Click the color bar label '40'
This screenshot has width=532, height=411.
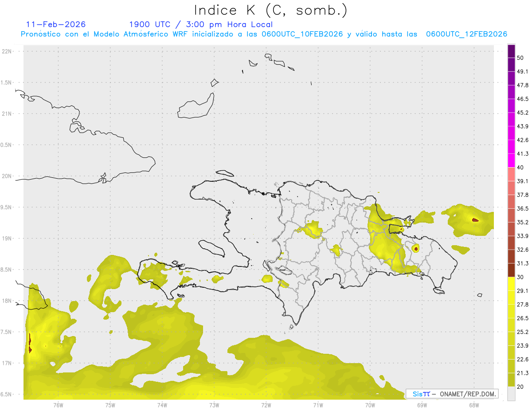coord(520,168)
